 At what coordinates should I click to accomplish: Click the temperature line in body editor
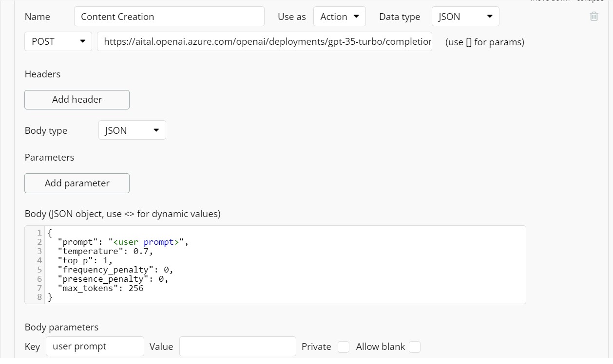coord(105,251)
